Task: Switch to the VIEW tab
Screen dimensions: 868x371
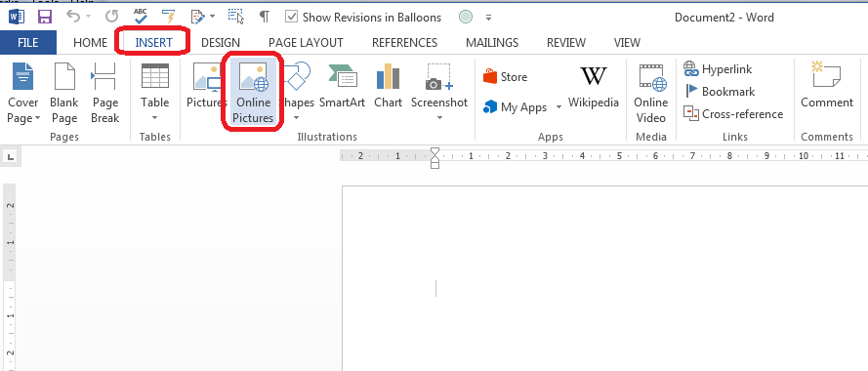Action: click(x=627, y=43)
